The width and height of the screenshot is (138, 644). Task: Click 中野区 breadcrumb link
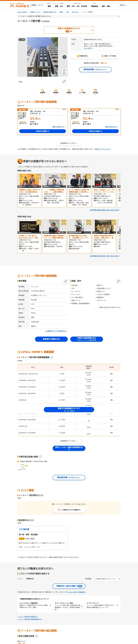click(61, 12)
